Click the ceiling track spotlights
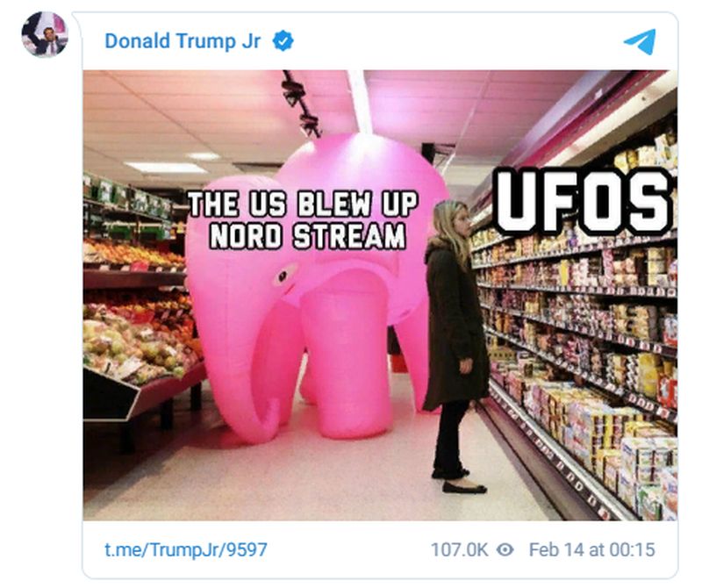 [x=300, y=103]
